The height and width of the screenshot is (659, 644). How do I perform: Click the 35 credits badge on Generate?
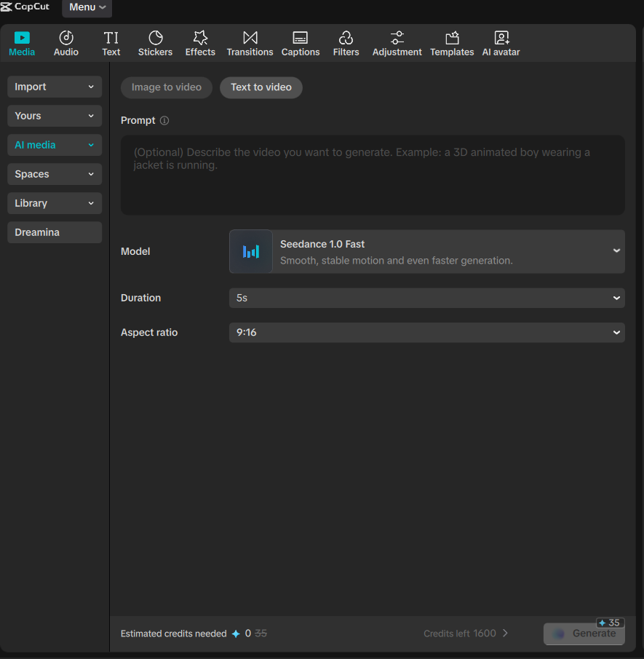(610, 623)
